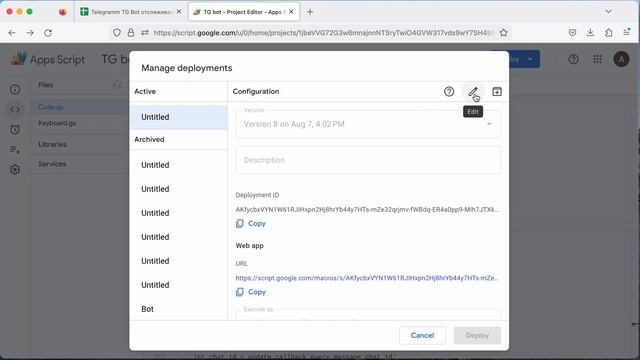The height and width of the screenshot is (360, 640).
Task: Click the browser address bar URL
Action: 322,33
